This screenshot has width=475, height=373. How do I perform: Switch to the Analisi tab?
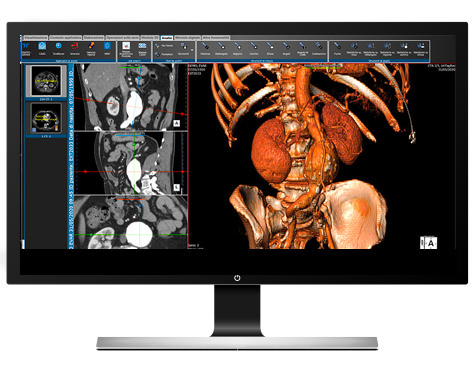[x=167, y=38]
